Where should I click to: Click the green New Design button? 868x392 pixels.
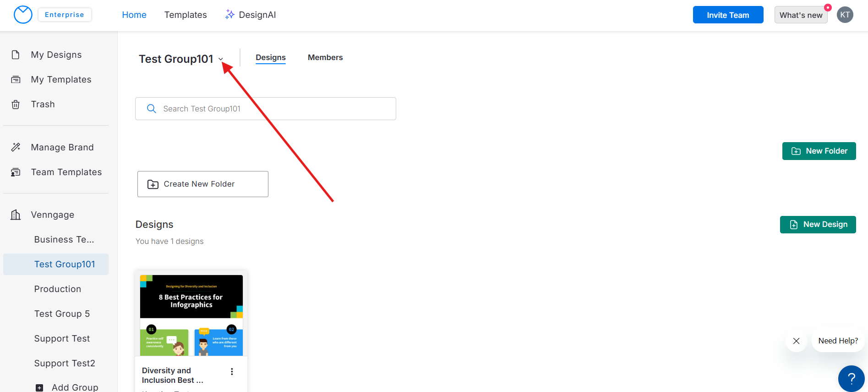pyautogui.click(x=818, y=225)
